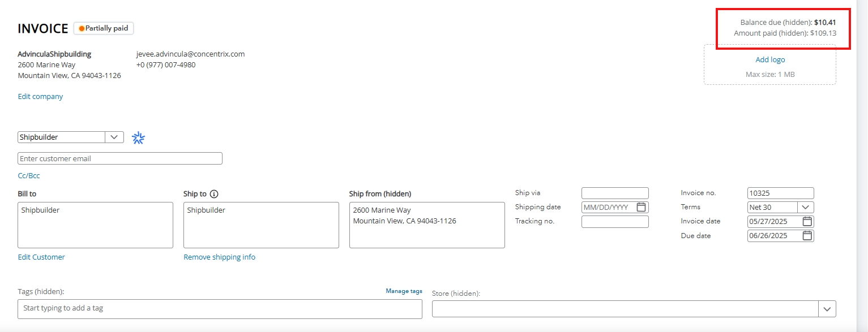Click the Edit company link
Screen dimensions: 868x332
pyautogui.click(x=40, y=96)
